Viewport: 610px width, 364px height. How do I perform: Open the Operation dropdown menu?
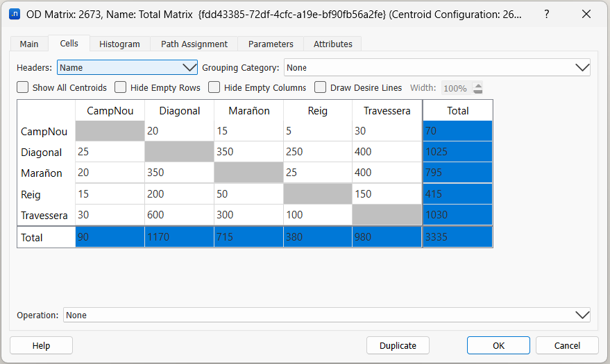point(326,315)
